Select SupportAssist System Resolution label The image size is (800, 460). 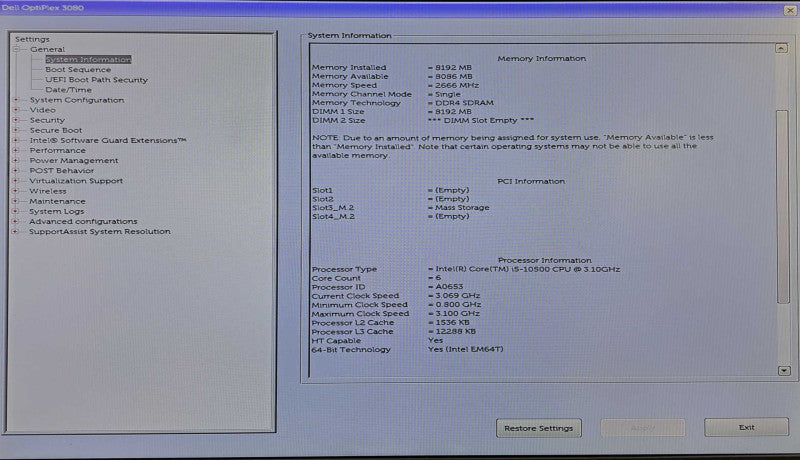point(99,231)
